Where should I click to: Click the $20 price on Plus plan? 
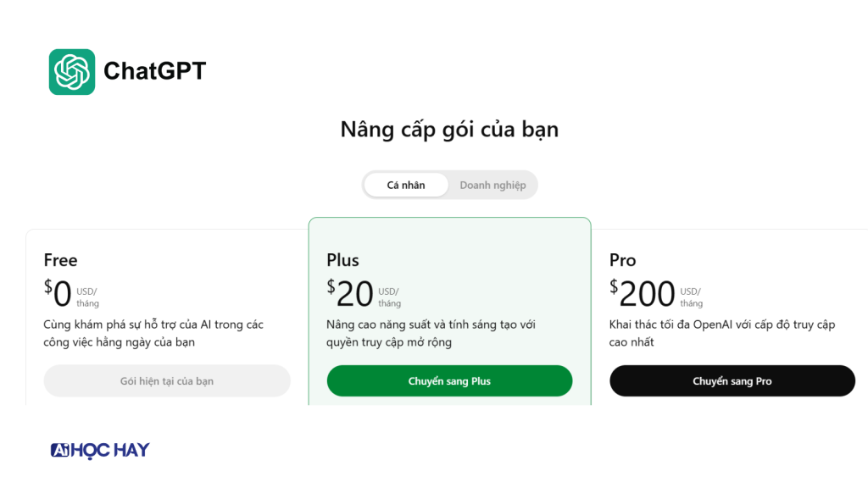(351, 294)
